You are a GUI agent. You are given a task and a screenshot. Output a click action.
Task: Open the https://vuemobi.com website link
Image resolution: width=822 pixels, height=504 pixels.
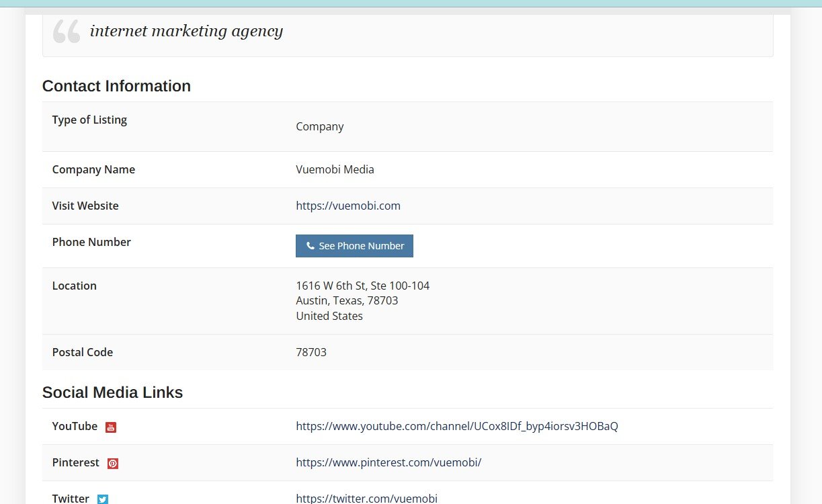coord(348,206)
